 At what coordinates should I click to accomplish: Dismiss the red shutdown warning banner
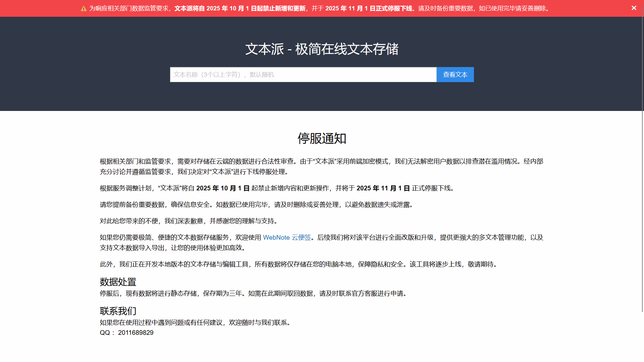click(x=634, y=8)
